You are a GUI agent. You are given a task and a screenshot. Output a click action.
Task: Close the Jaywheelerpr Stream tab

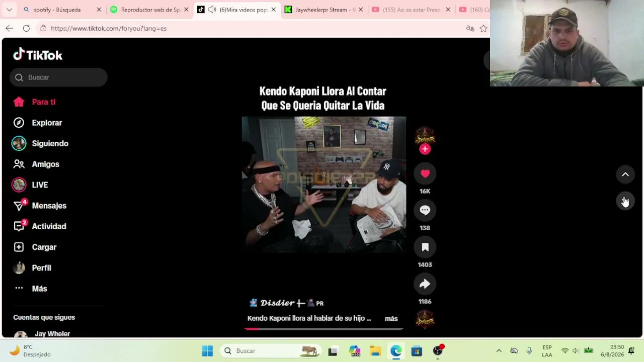pyautogui.click(x=361, y=10)
